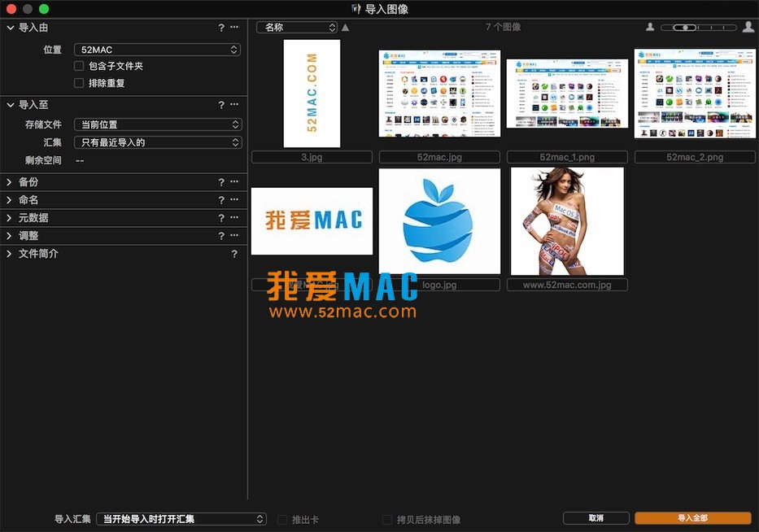Collapse the 导入至 section

(10, 105)
